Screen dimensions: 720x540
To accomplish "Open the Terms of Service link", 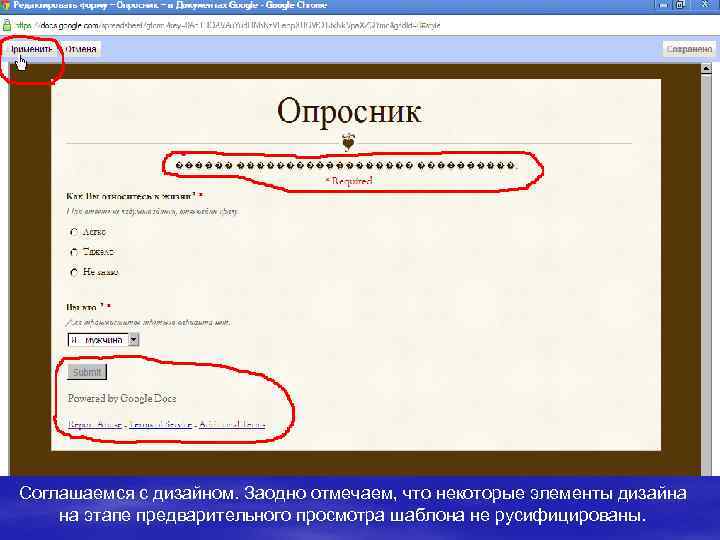I will coord(160,424).
